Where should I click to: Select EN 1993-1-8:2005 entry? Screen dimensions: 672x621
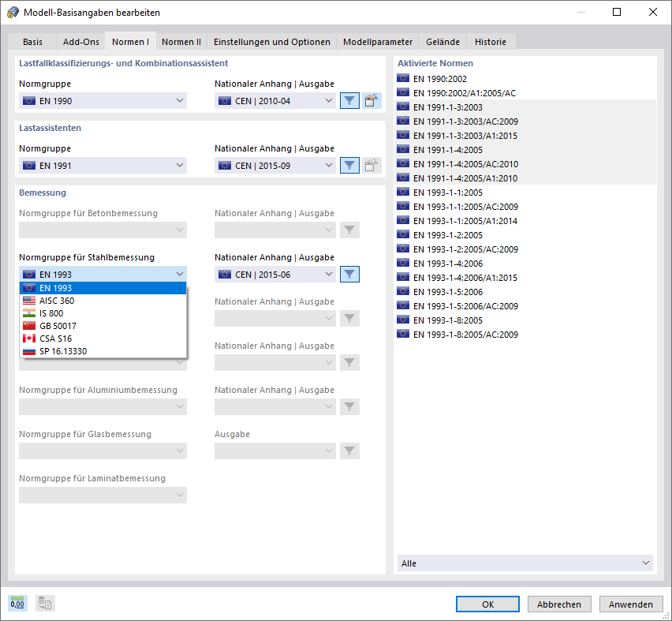point(525,320)
